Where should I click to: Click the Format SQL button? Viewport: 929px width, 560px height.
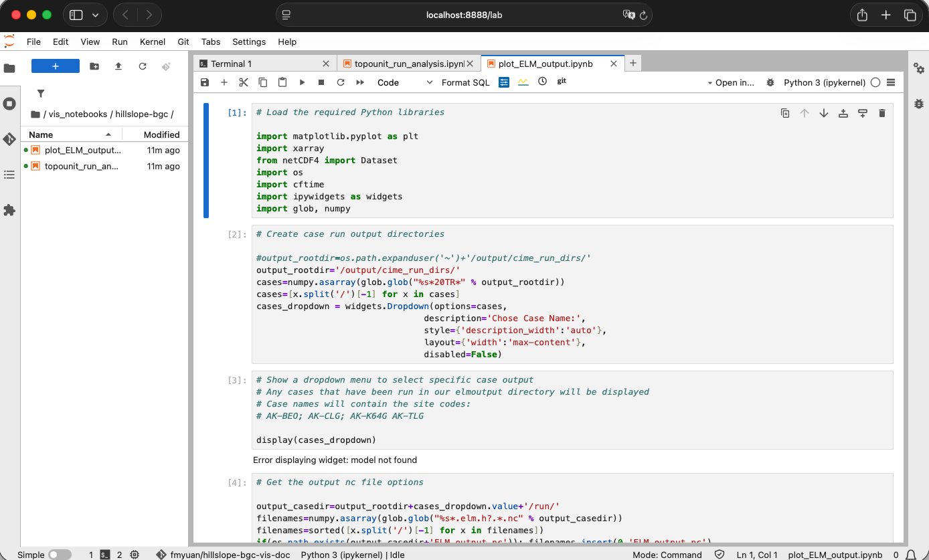[x=465, y=82]
